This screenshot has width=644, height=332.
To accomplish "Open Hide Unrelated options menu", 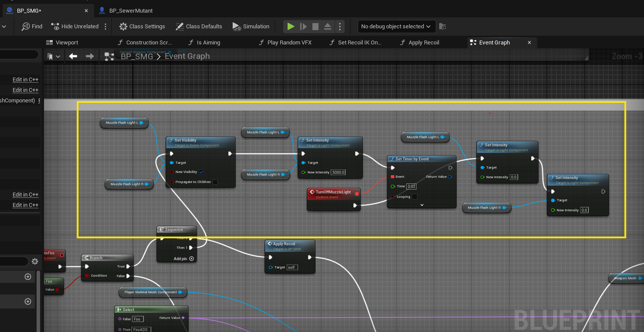I will click(105, 27).
